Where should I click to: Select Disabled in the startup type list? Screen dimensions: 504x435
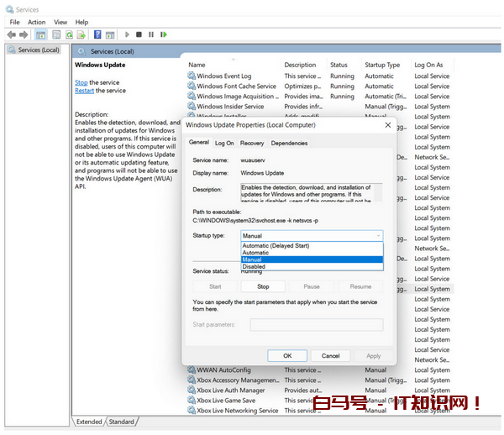(254, 267)
